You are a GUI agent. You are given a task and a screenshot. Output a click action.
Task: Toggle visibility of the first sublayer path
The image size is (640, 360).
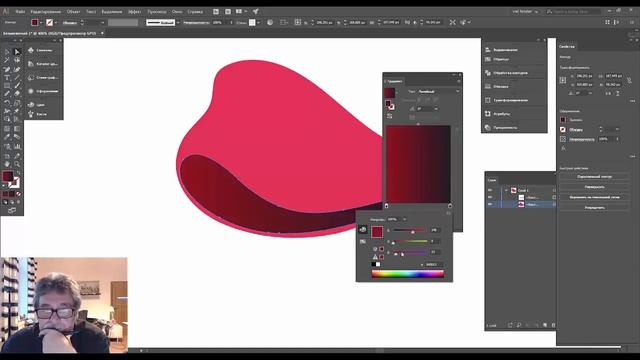pyautogui.click(x=490, y=197)
